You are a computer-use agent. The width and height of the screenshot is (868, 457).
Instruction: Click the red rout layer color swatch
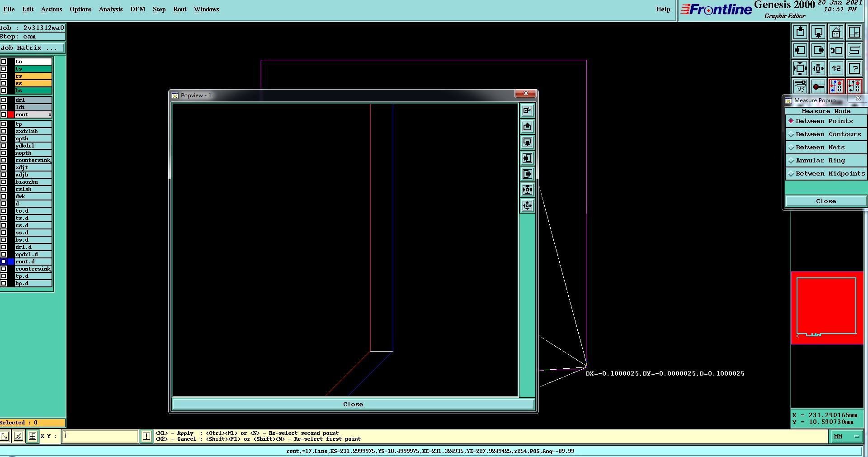(x=11, y=114)
